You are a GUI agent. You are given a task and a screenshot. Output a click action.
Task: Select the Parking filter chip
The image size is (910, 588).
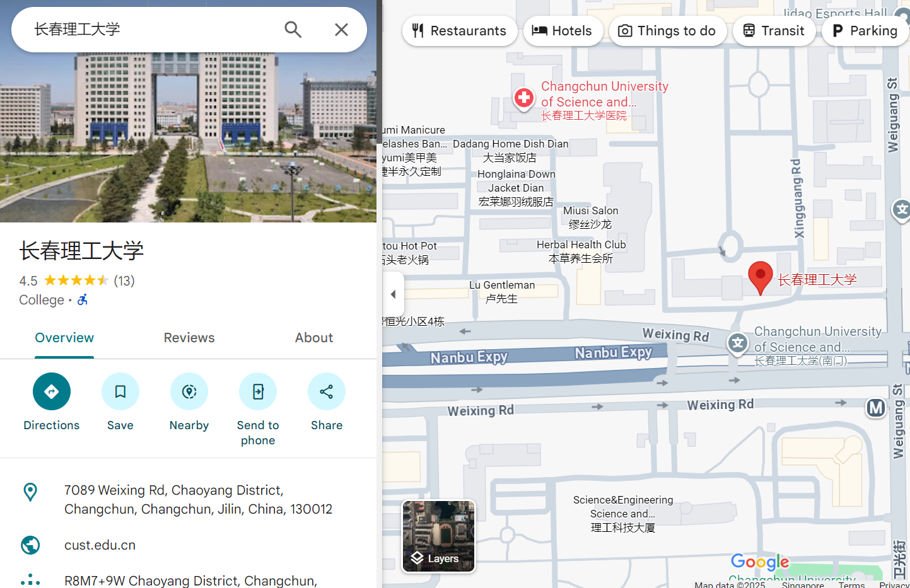(x=865, y=31)
